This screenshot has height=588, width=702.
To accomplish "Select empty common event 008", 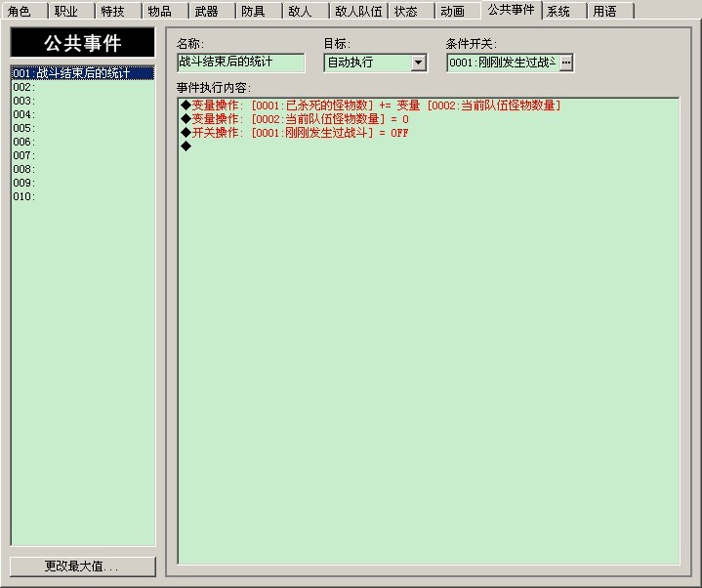I will [x=83, y=169].
